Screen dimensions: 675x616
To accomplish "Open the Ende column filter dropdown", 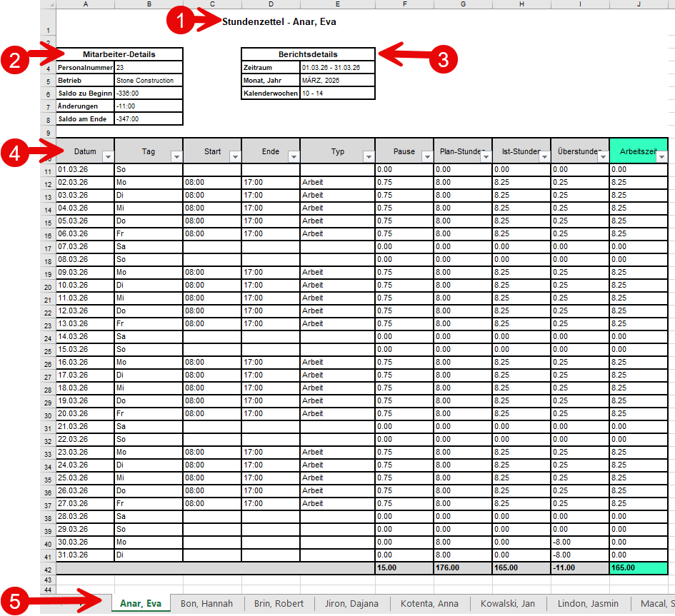I will tap(294, 156).
